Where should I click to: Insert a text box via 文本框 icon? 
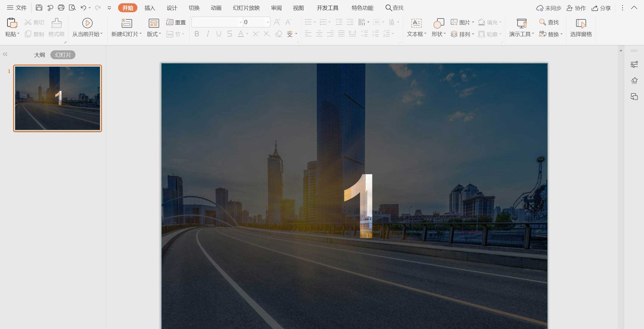(x=416, y=23)
